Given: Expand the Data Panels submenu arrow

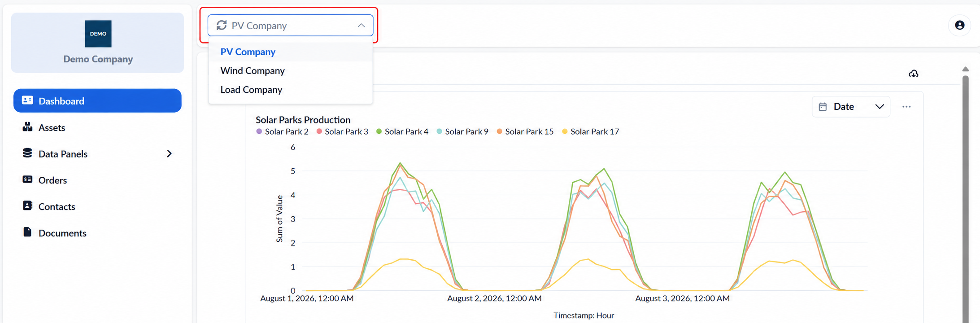Looking at the screenshot, I should pyautogui.click(x=169, y=154).
